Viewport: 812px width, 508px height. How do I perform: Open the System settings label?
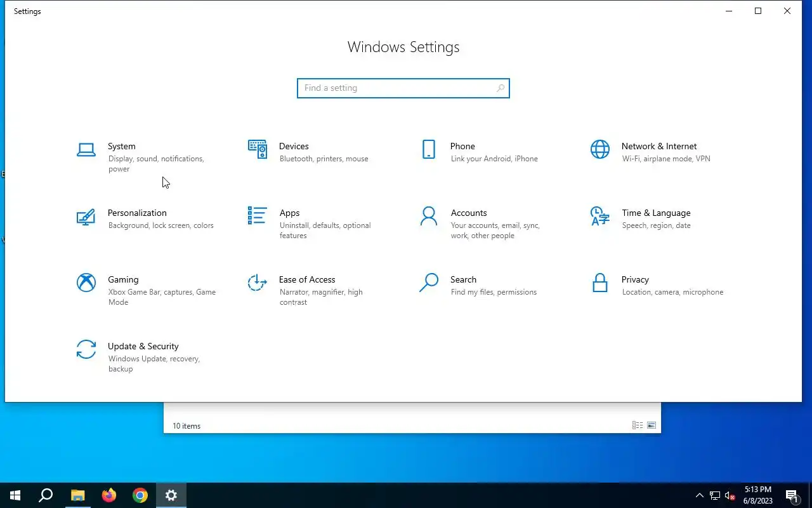(x=122, y=146)
